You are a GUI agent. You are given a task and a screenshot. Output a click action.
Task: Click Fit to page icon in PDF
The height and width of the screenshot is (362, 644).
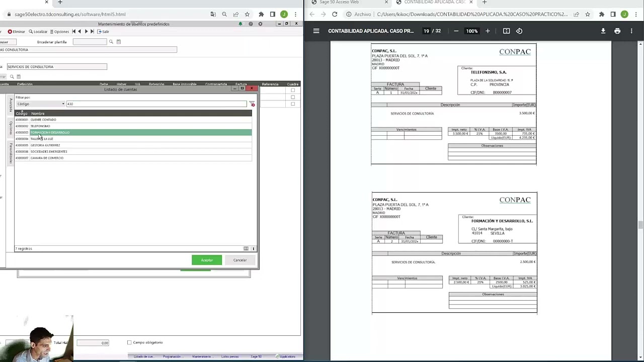click(506, 31)
